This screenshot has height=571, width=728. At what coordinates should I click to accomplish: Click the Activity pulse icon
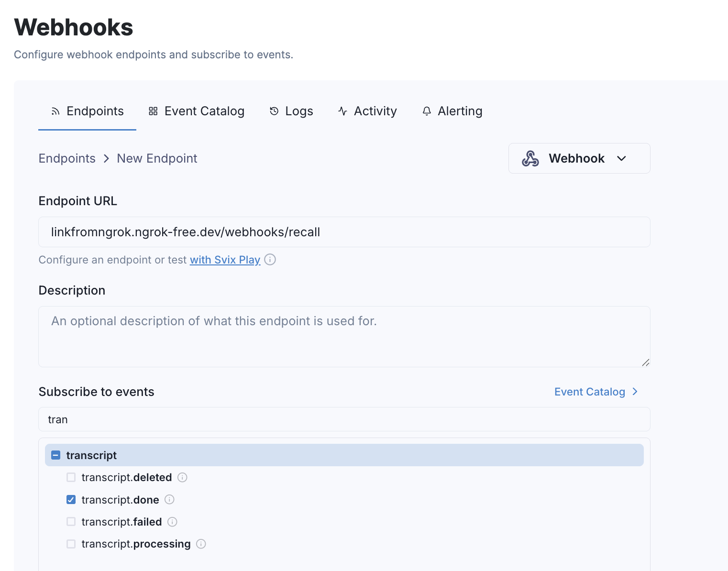[x=342, y=111]
